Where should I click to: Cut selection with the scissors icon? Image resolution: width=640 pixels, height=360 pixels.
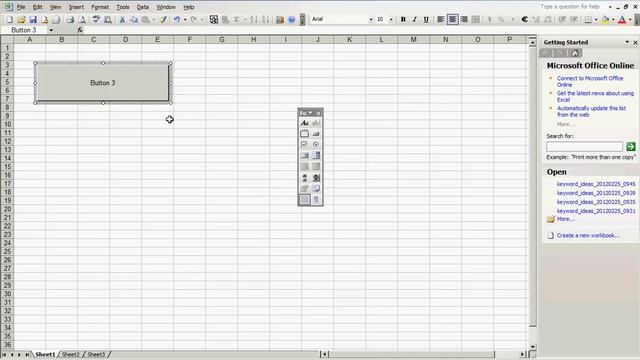(x=122, y=20)
